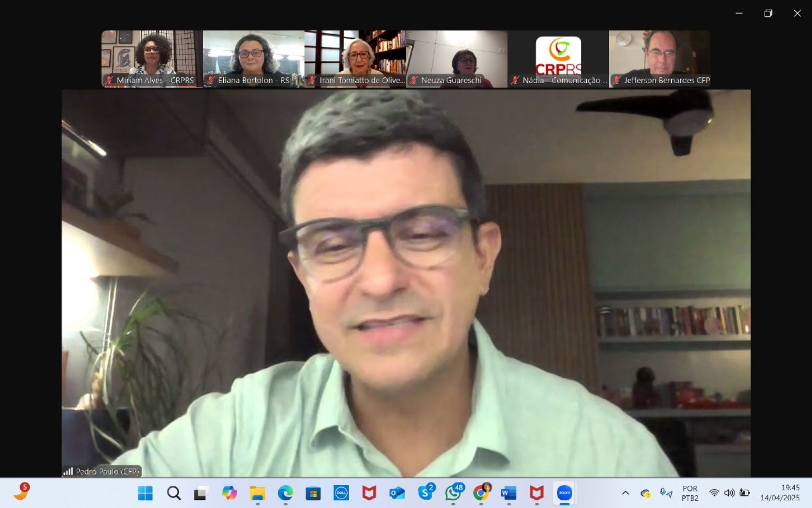Open the volume speaker tray icon
The height and width of the screenshot is (508, 812).
click(x=729, y=493)
